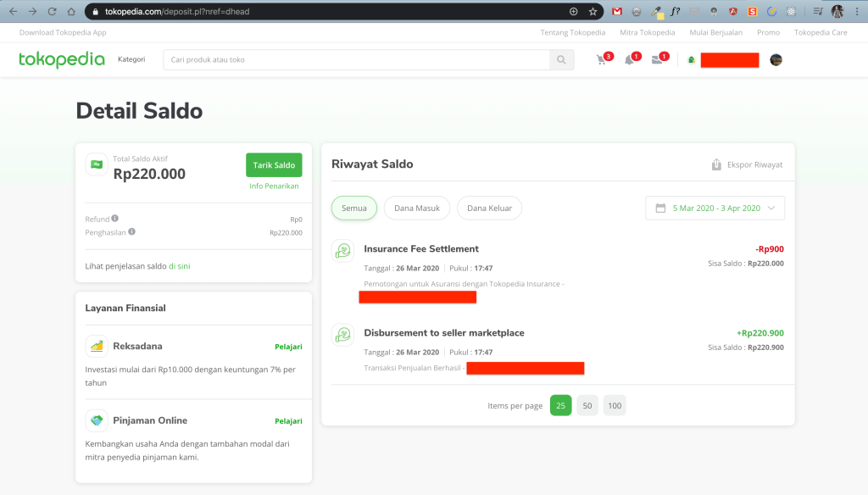The width and height of the screenshot is (868, 495).
Task: Click the info icon beside Penghasilan
Action: pyautogui.click(x=132, y=231)
